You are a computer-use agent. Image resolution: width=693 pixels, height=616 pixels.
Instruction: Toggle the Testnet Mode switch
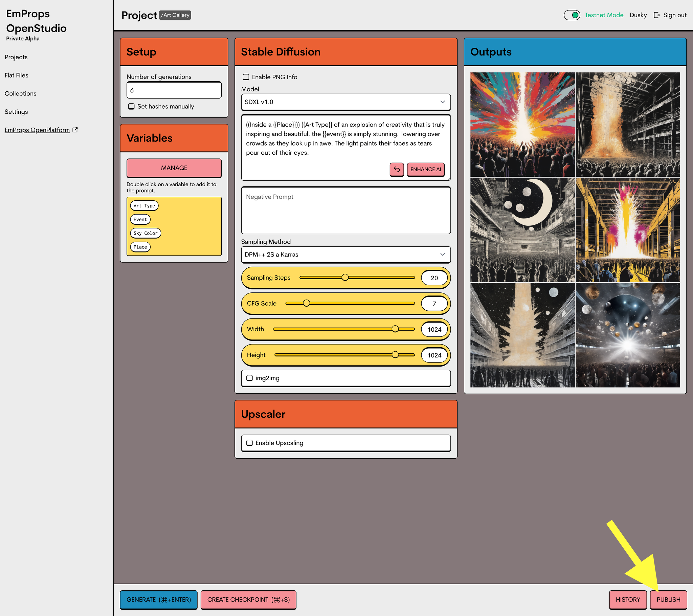(x=572, y=15)
